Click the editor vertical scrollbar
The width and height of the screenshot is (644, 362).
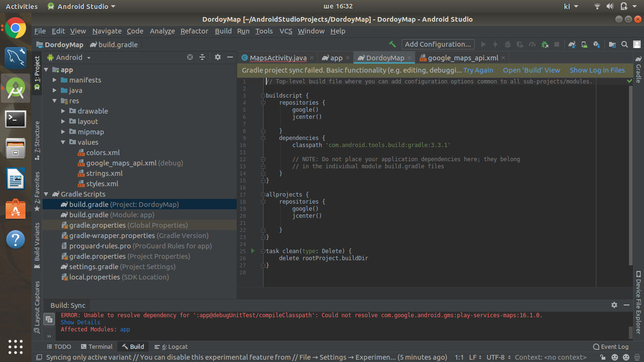click(631, 174)
